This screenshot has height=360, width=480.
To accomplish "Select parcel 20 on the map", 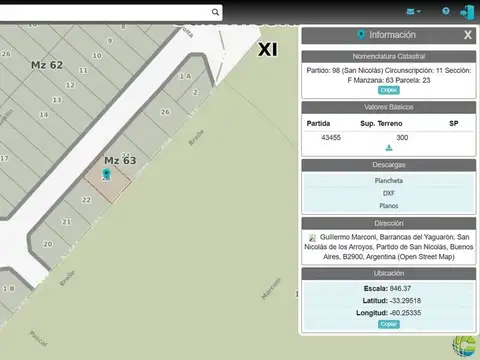I will coord(48,244).
